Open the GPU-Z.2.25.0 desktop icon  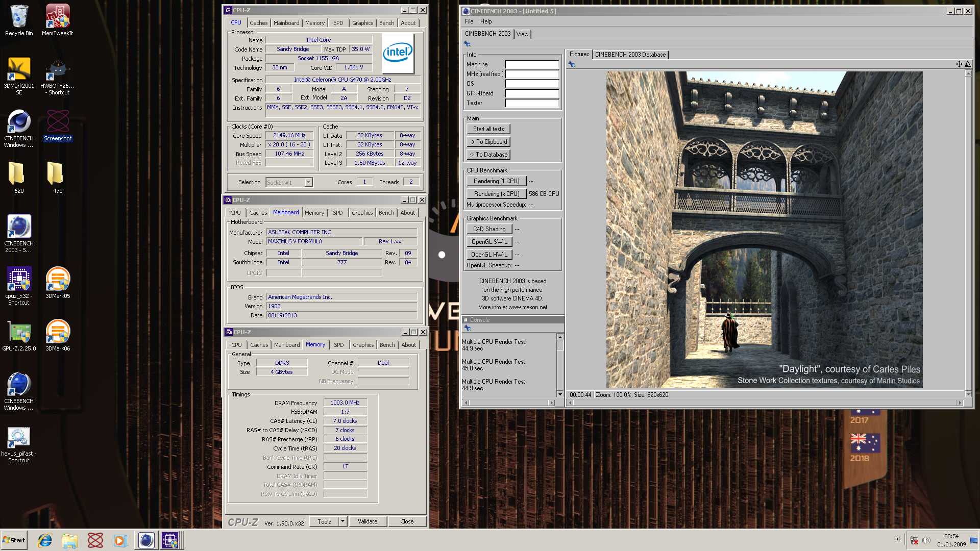[x=19, y=335]
